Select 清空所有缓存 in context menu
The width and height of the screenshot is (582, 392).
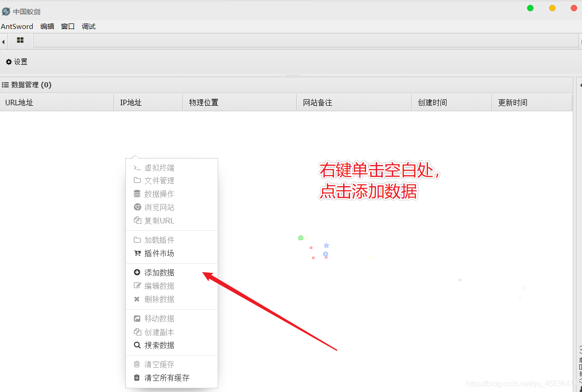click(x=172, y=378)
